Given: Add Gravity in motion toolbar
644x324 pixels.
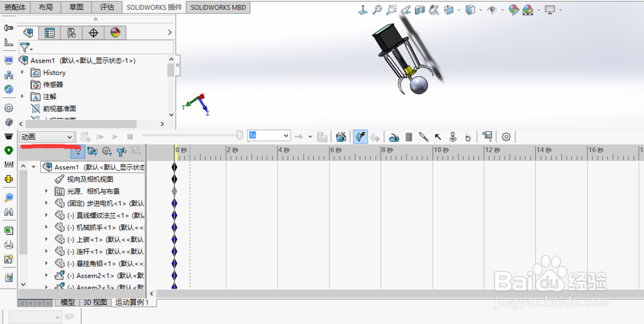Looking at the screenshot, I should [x=468, y=138].
